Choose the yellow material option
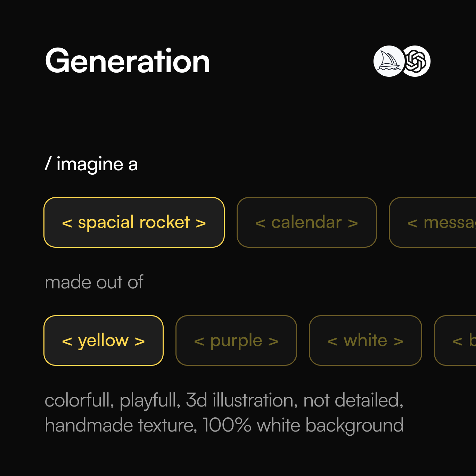The image size is (476, 476). tap(103, 340)
